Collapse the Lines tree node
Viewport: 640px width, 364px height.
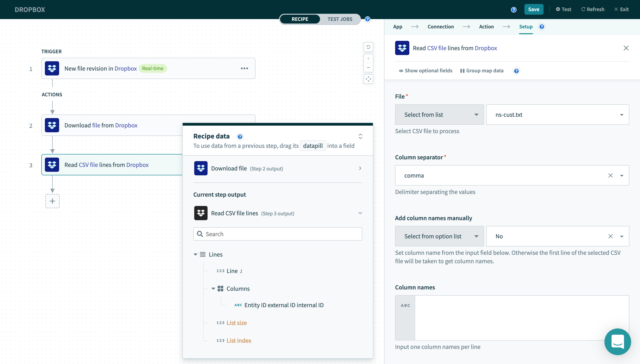pyautogui.click(x=196, y=254)
